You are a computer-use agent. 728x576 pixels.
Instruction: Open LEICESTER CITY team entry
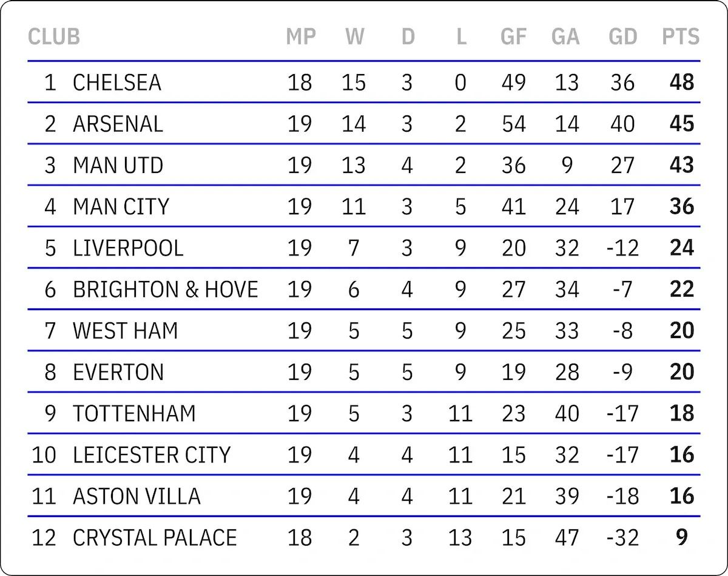[152, 455]
